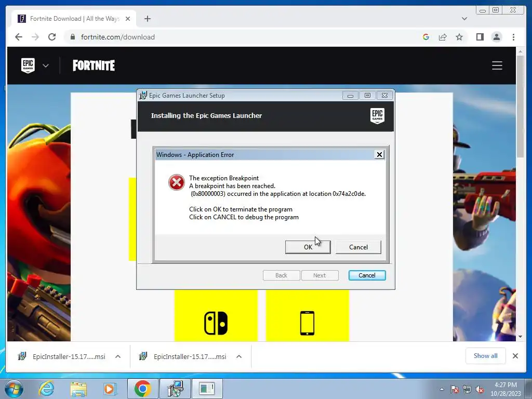The image size is (532, 399).
Task: Go back in Chrome
Action: pyautogui.click(x=19, y=37)
